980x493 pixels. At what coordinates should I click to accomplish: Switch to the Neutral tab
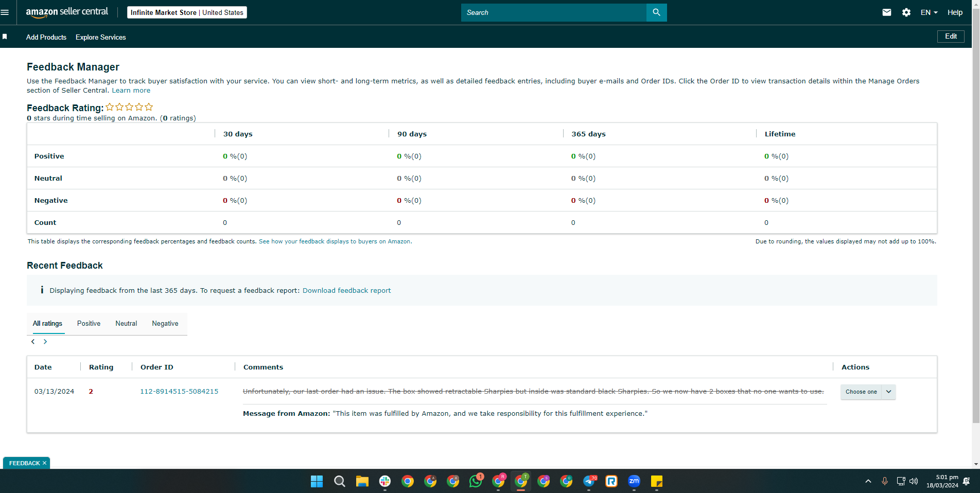(126, 323)
